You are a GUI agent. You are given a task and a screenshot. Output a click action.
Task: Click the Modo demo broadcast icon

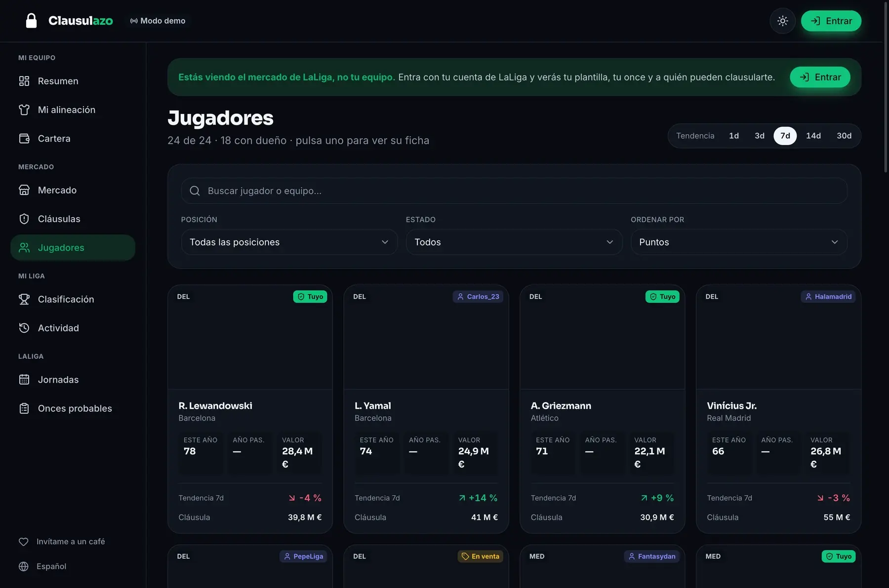pyautogui.click(x=134, y=21)
